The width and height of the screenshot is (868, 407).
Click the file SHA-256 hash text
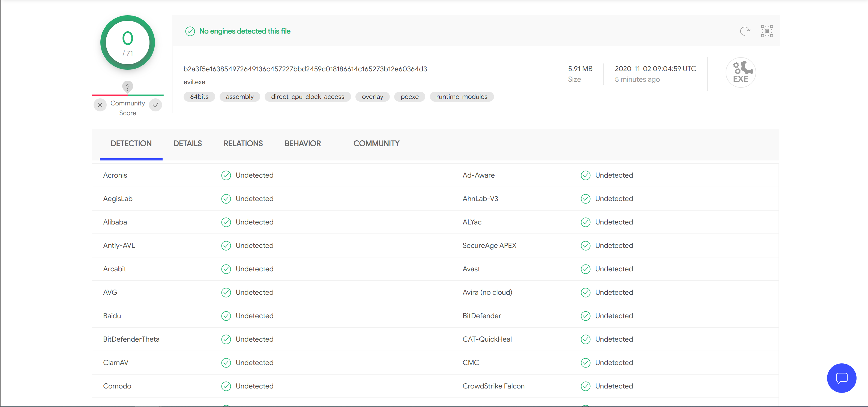click(x=305, y=69)
